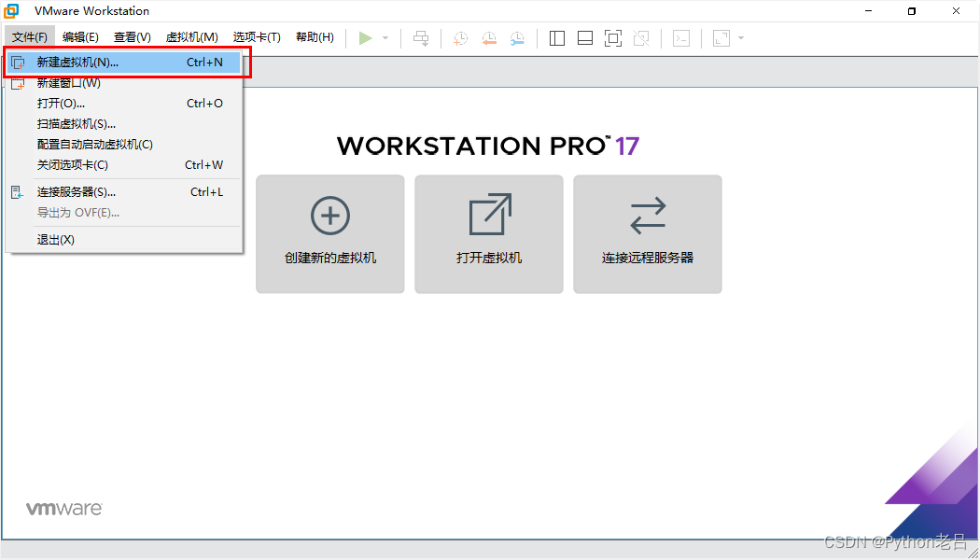Open the 编辑(E) menu
Image resolution: width=980 pixels, height=560 pixels.
[80, 37]
